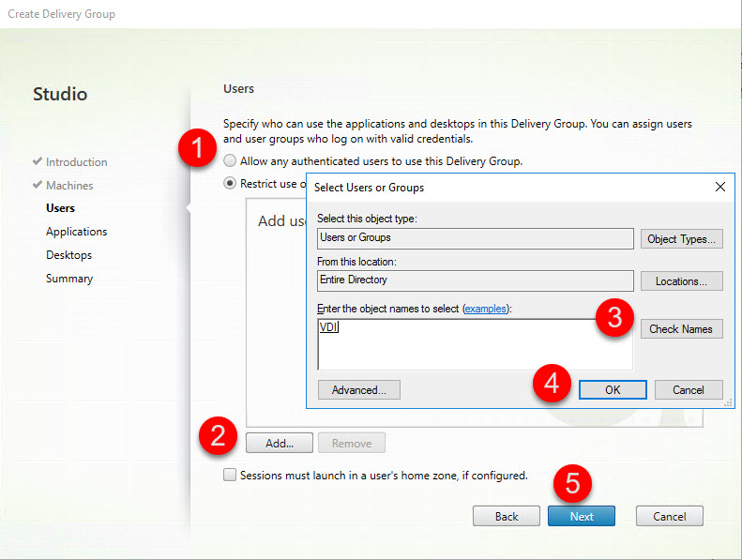
Task: Click the Locations button
Action: click(682, 281)
